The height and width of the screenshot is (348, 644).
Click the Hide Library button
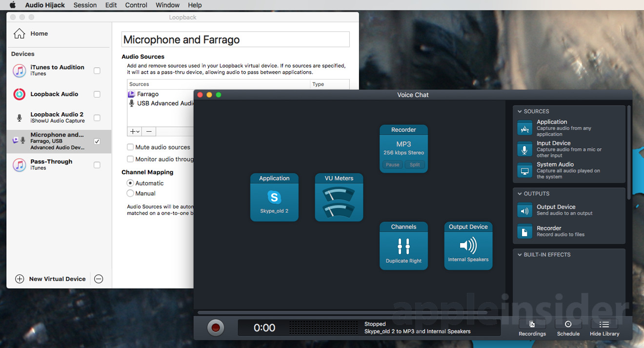pyautogui.click(x=604, y=328)
